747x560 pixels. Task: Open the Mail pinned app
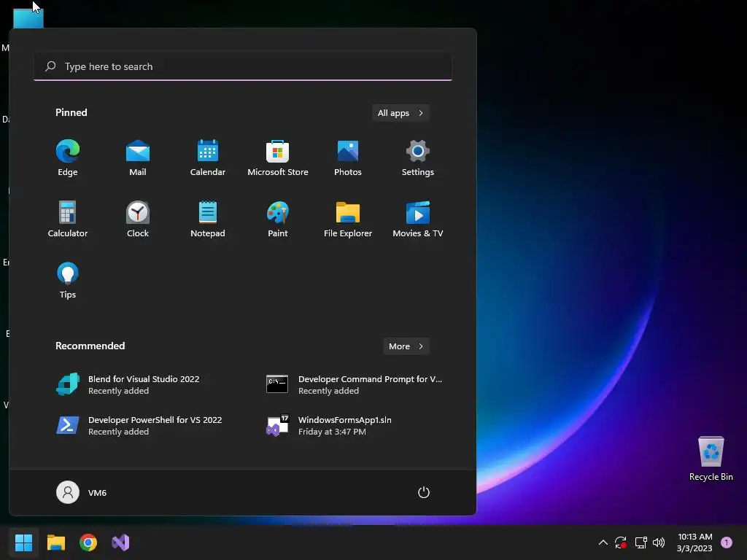[138, 158]
